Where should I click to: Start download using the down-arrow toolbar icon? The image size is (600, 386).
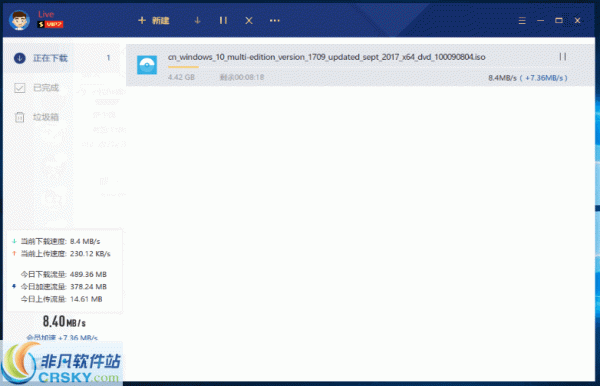pos(197,20)
